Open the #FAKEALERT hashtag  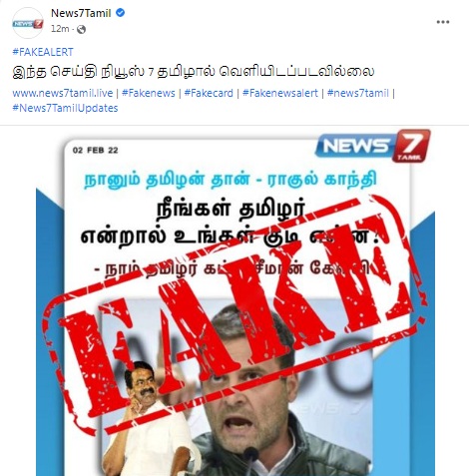pos(43,52)
